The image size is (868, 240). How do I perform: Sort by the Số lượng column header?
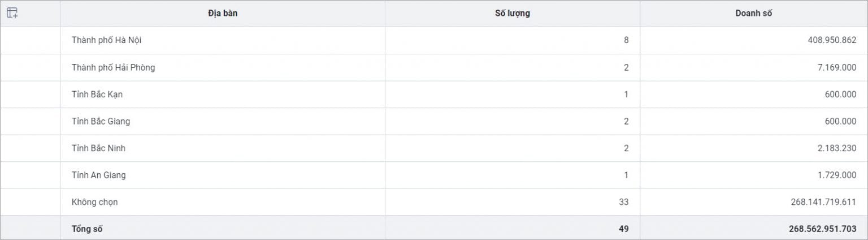pyautogui.click(x=513, y=14)
